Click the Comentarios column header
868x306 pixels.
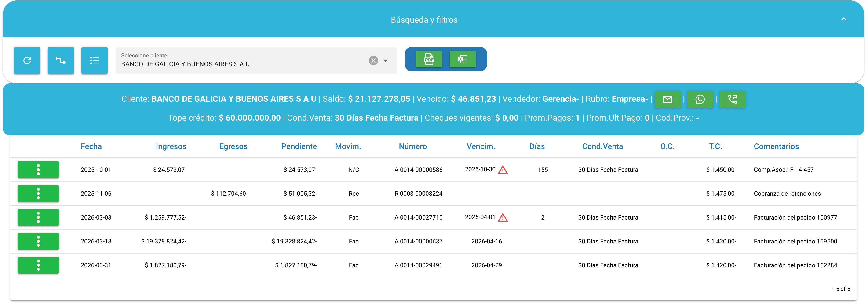pyautogui.click(x=776, y=146)
